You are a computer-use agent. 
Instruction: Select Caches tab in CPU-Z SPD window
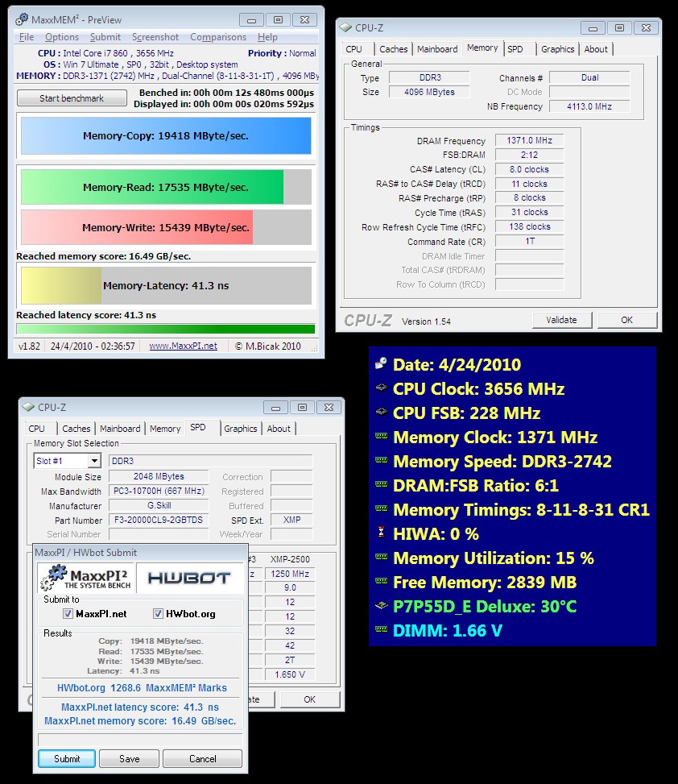(x=76, y=429)
